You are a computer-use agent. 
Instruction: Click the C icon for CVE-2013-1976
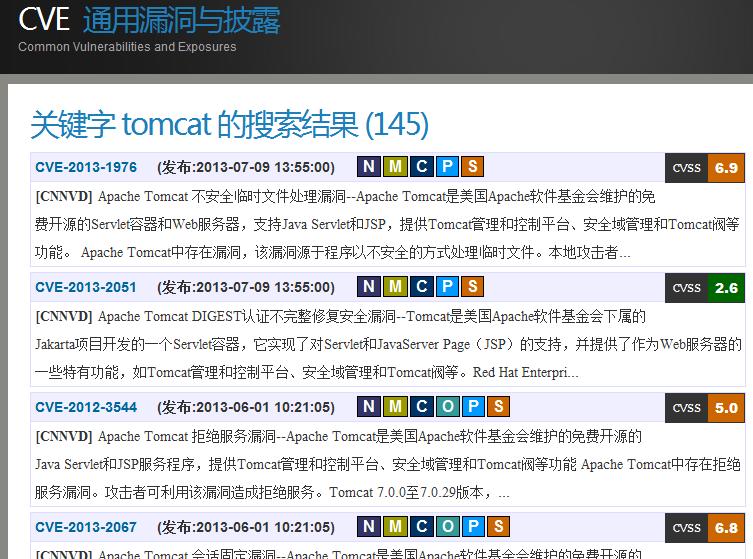[421, 167]
